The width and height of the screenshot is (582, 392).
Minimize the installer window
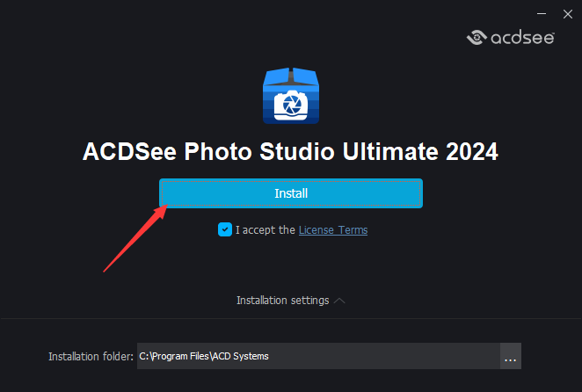(542, 14)
